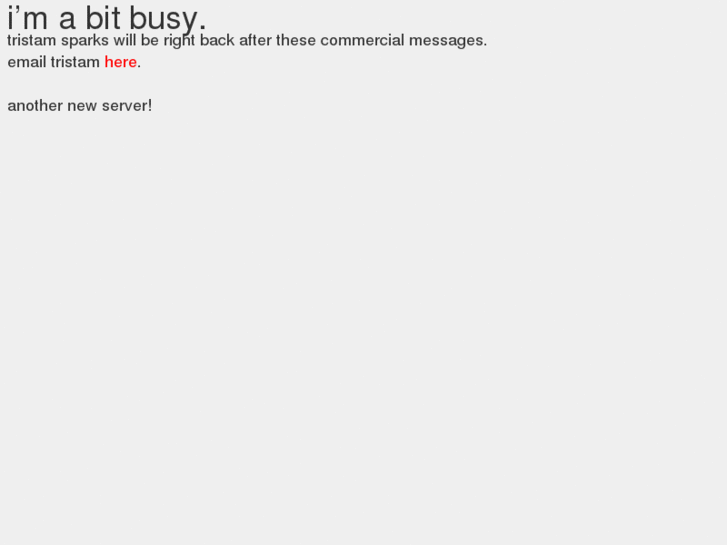Click the word "sparks" in the first line
Viewport: 727px width, 545px height.
click(x=84, y=41)
